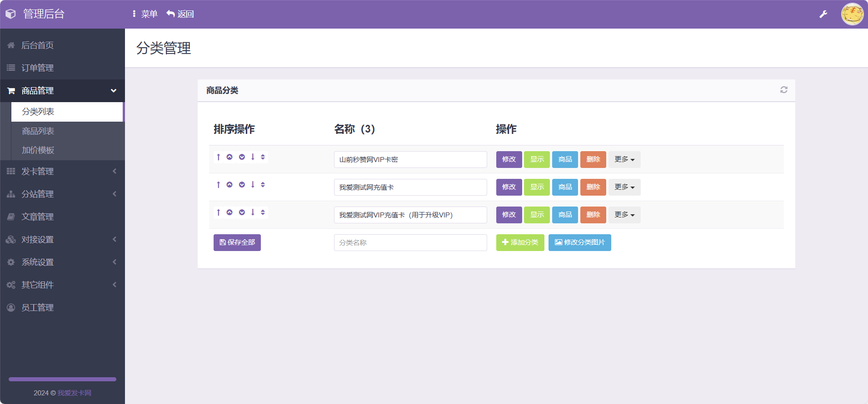This screenshot has width=868, height=404.
Task: Delete the 我爱测试网VIP充值卡 upgrade category
Action: 593,215
